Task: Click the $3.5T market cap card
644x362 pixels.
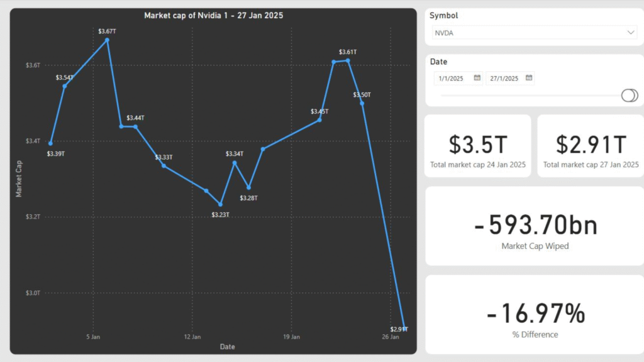Action: coord(478,146)
